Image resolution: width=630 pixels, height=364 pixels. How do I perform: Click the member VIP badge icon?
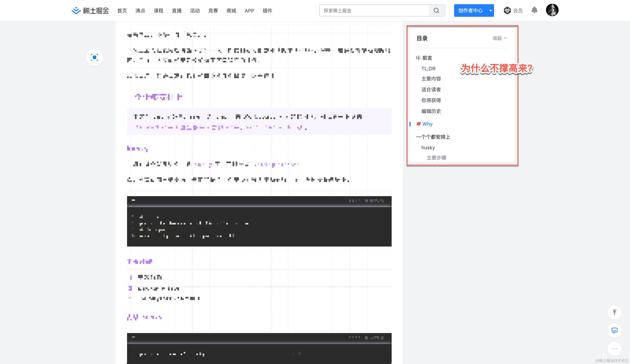pyautogui.click(x=507, y=10)
